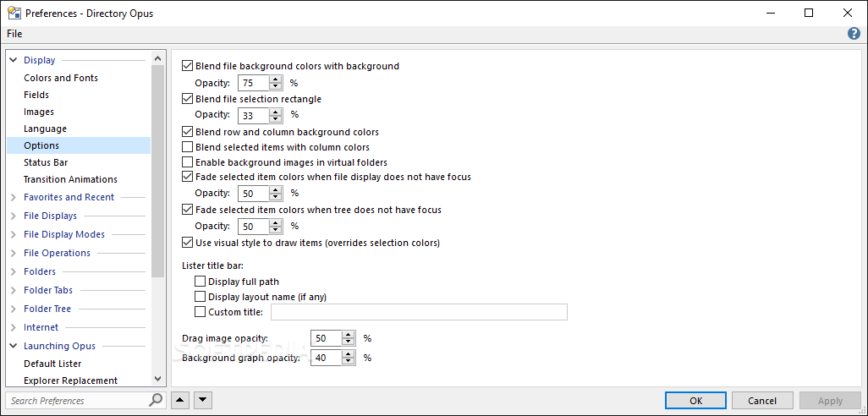Uncheck Blend file selection rectangle
Screen dimensions: 868x416
coord(188,99)
